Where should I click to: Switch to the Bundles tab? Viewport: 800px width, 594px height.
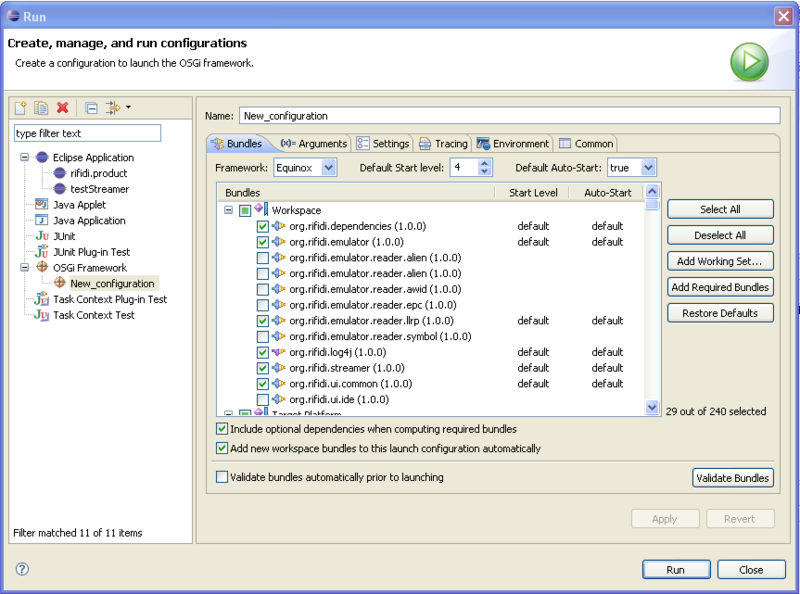click(236, 143)
